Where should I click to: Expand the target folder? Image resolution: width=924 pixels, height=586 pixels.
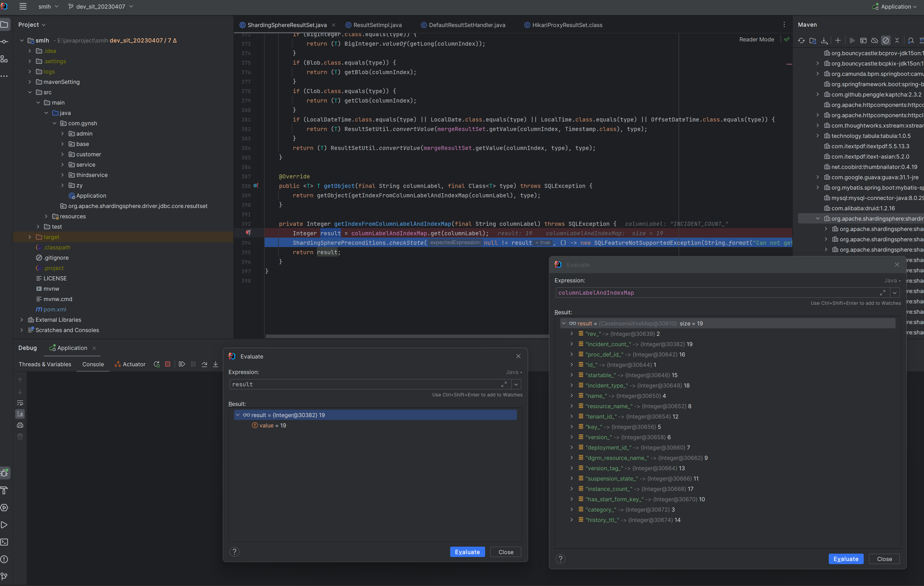30,237
